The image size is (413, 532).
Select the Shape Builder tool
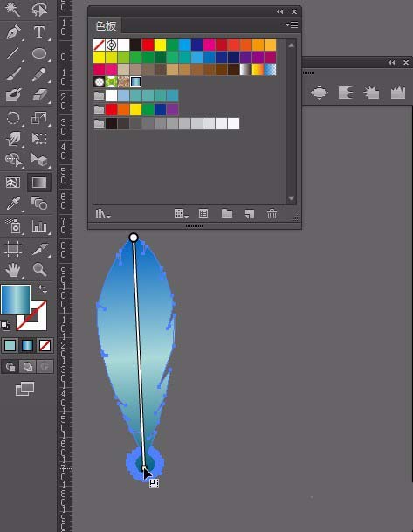(x=13, y=160)
